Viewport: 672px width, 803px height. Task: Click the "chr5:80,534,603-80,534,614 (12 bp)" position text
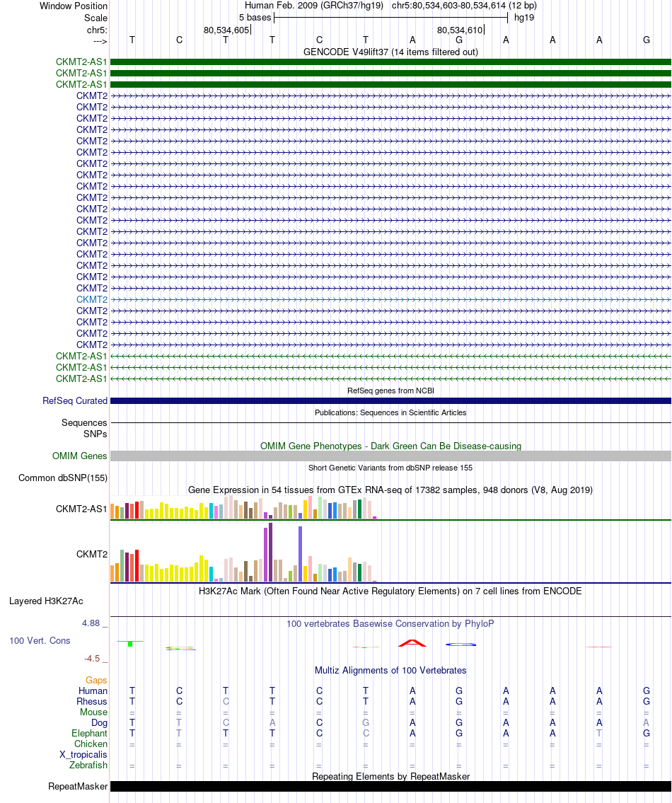tap(464, 6)
